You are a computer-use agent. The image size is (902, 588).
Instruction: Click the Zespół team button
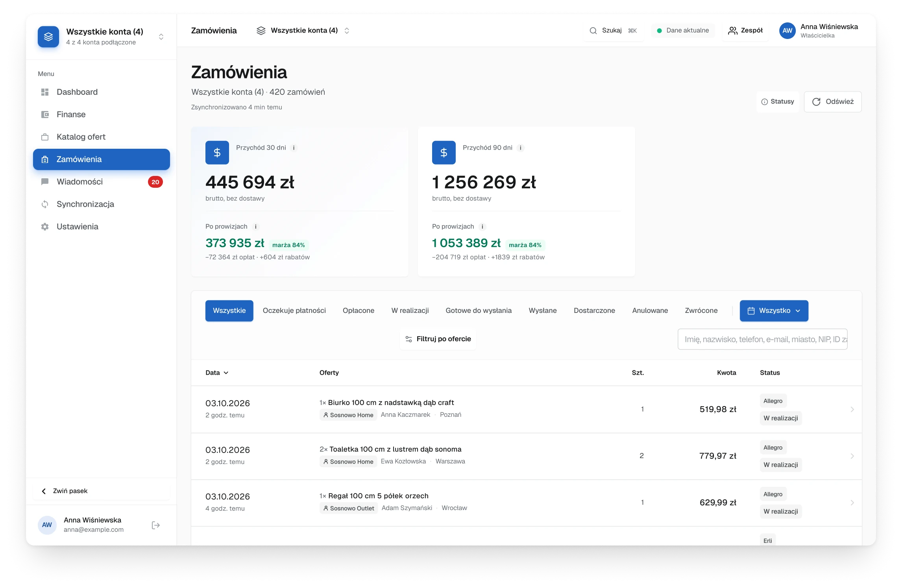coord(745,31)
